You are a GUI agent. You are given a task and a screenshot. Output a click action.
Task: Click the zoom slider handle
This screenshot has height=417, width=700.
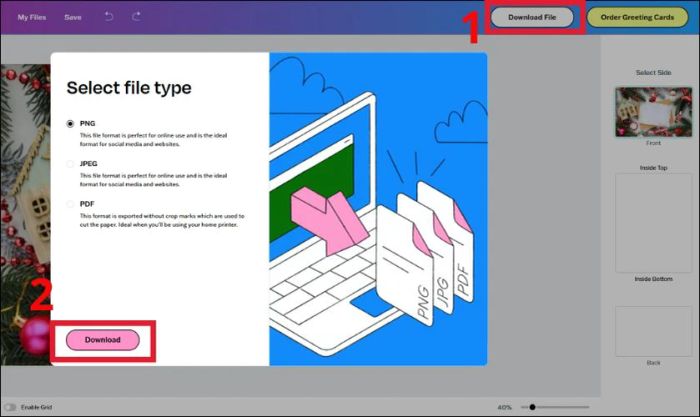point(532,407)
